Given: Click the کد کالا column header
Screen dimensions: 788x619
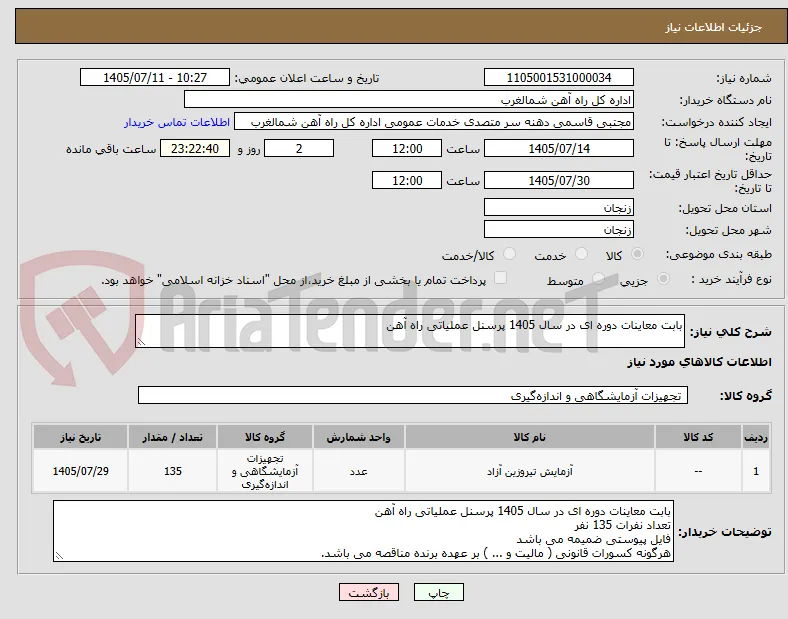Looking at the screenshot, I should [698, 437].
